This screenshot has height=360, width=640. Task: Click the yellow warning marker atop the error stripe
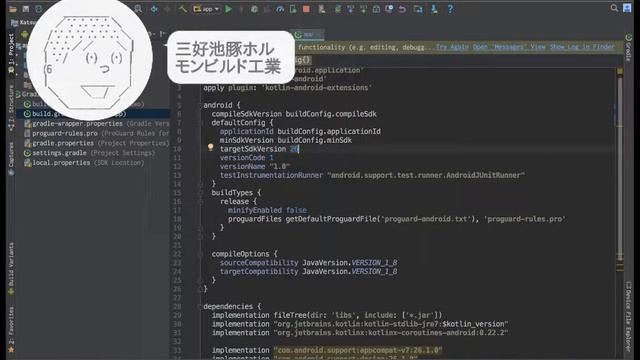tap(620, 71)
